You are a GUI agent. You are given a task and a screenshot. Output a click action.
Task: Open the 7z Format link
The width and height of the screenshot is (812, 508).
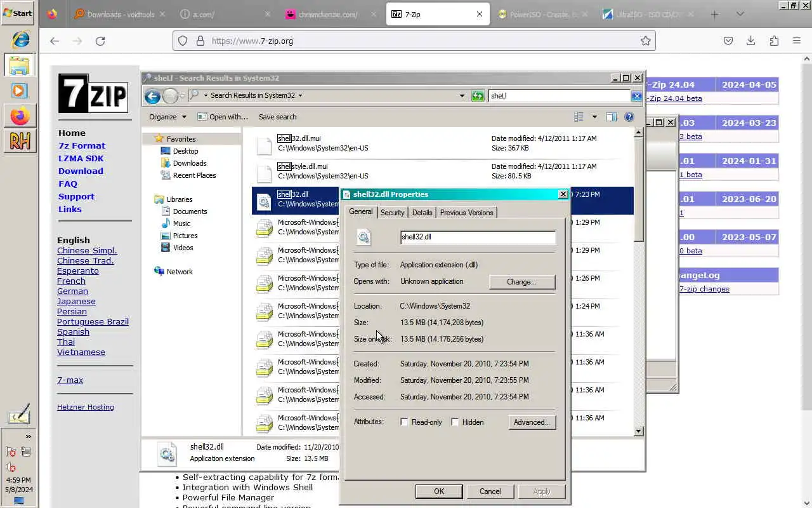[x=82, y=145]
